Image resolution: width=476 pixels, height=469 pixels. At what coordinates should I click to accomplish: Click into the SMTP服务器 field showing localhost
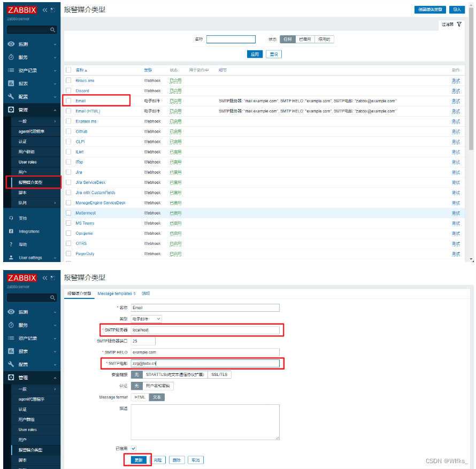tap(205, 330)
